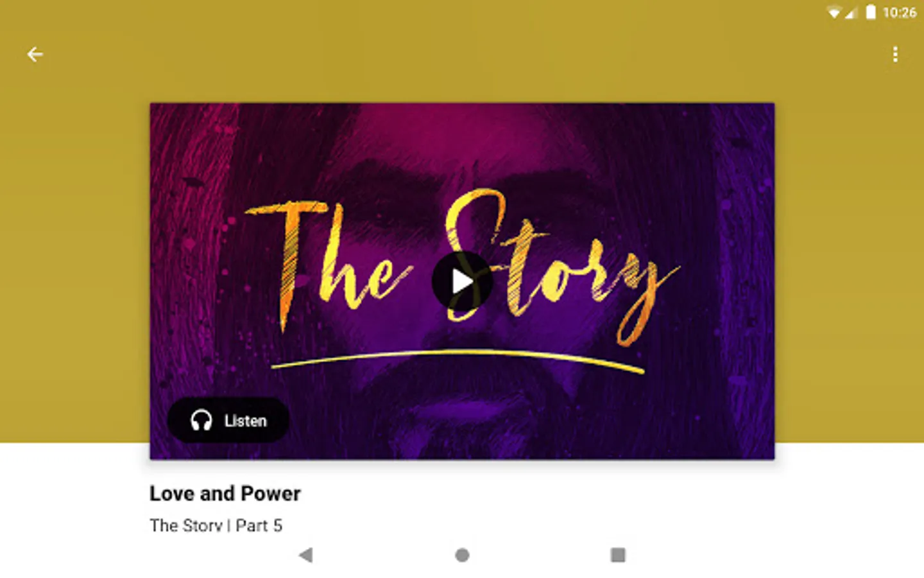Open the three-dot overflow menu

[895, 55]
